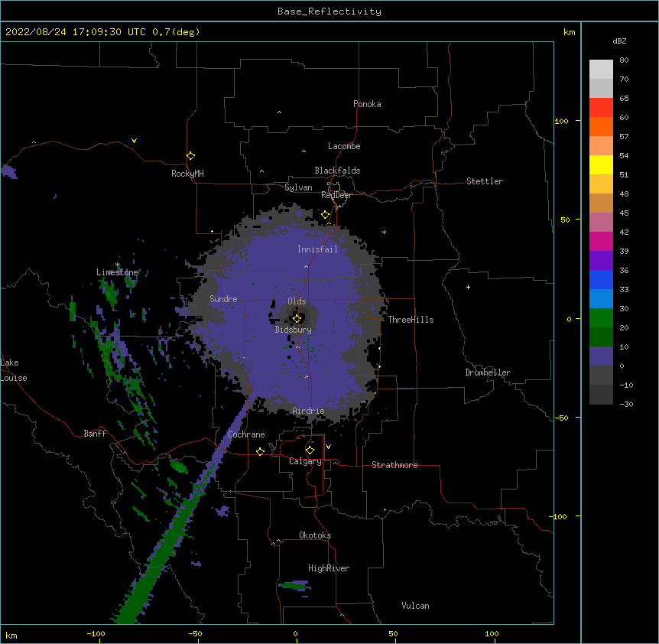Screen dimensions: 659x644
Task: Click the radar site diamond between Olds and Didsbury
Action: pyautogui.click(x=297, y=319)
